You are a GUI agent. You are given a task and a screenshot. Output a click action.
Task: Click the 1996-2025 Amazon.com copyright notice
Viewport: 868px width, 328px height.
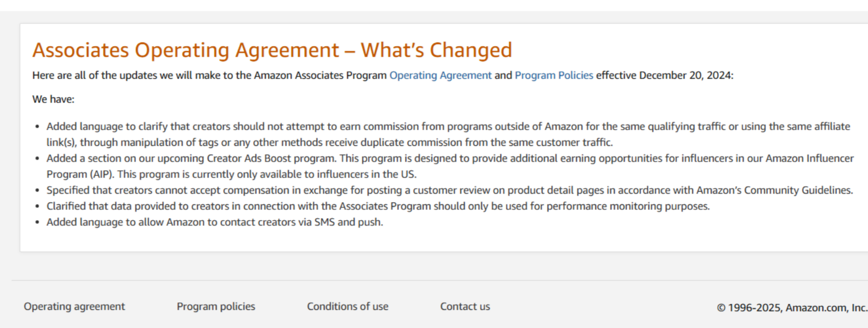coord(792,307)
